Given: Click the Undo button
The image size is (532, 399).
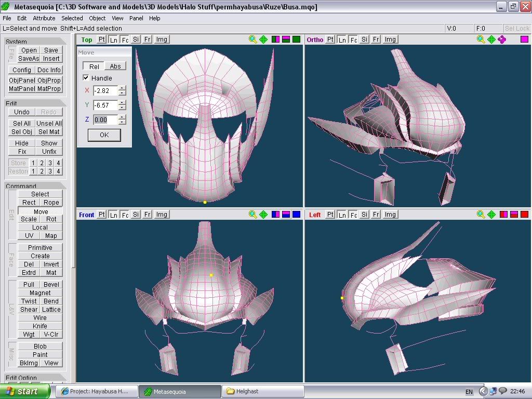Looking at the screenshot, I should coord(22,112).
